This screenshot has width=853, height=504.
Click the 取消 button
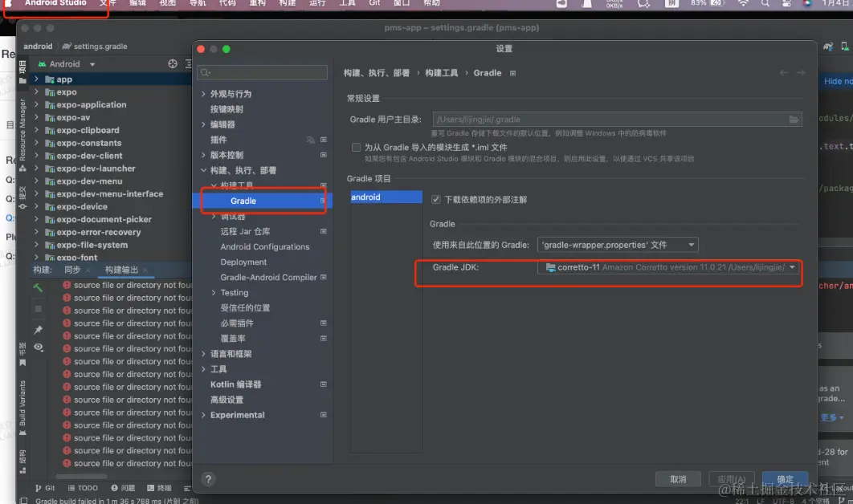(x=678, y=479)
